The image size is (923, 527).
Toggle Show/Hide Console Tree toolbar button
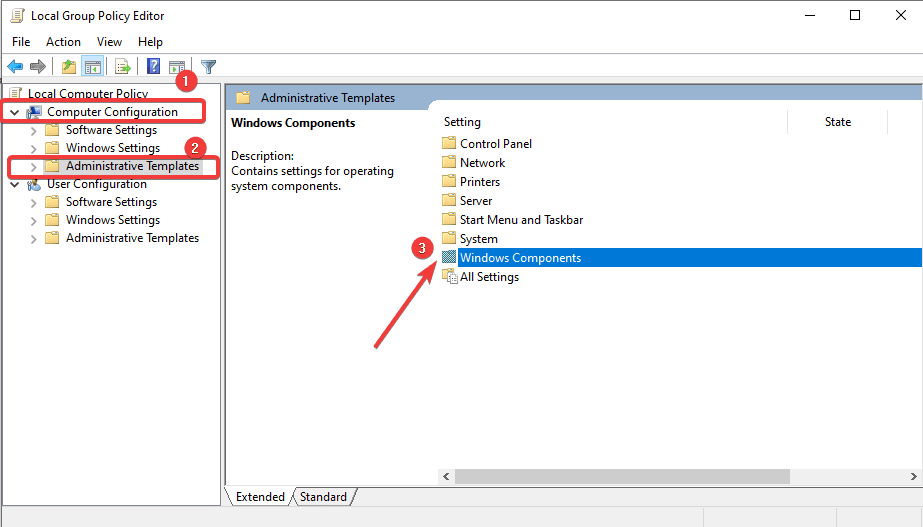click(92, 67)
